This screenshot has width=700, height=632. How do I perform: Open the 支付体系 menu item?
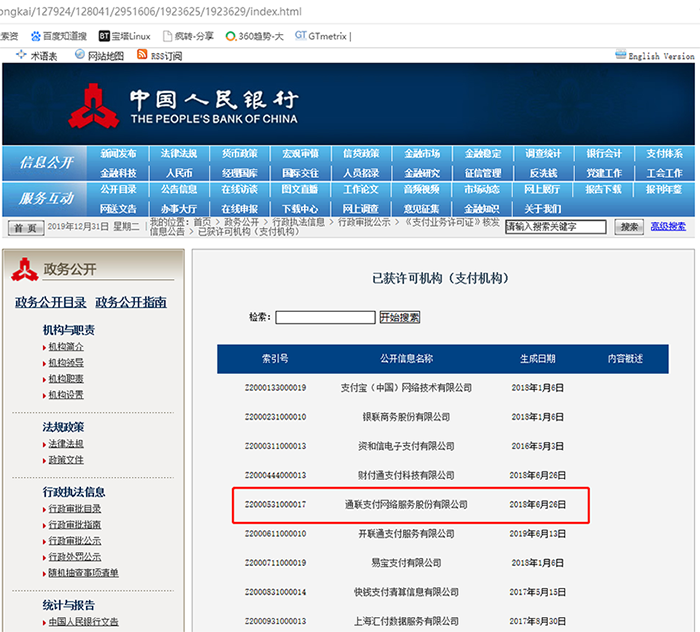click(664, 154)
